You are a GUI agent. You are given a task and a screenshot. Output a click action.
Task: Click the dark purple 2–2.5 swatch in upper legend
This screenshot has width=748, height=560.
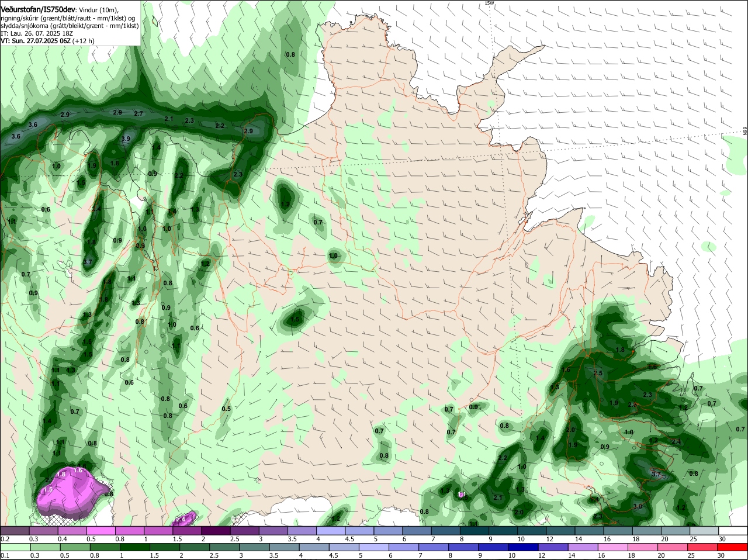pos(217,530)
